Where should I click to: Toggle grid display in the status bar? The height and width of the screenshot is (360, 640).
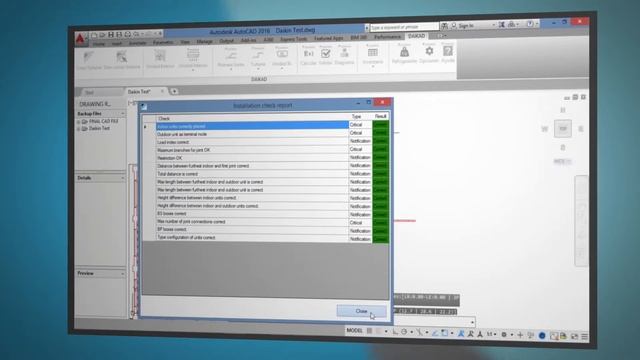point(369,331)
